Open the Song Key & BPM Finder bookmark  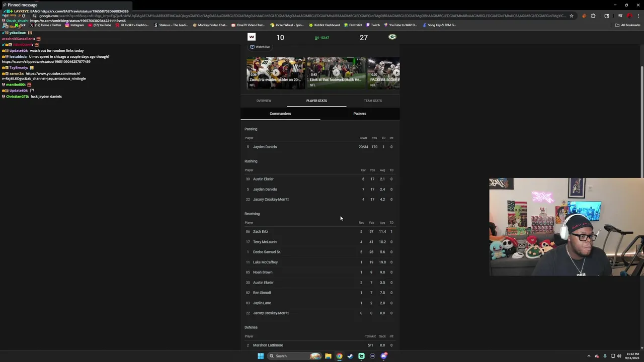pyautogui.click(x=439, y=25)
